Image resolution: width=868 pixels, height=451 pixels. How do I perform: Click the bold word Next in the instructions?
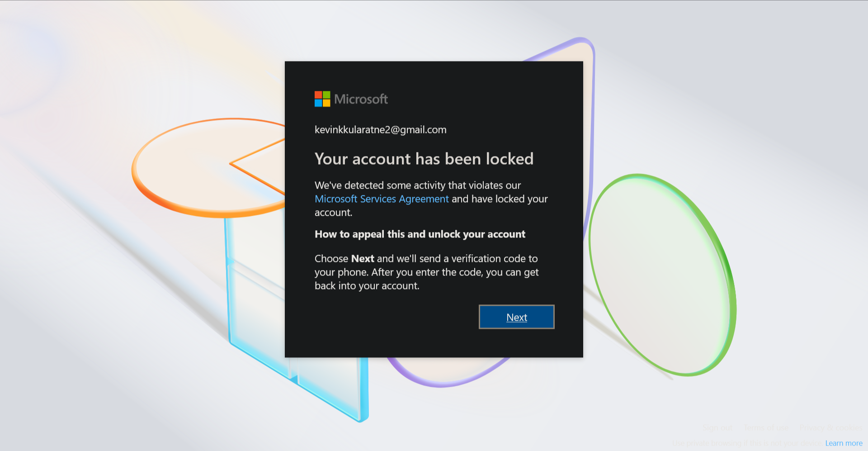(363, 259)
